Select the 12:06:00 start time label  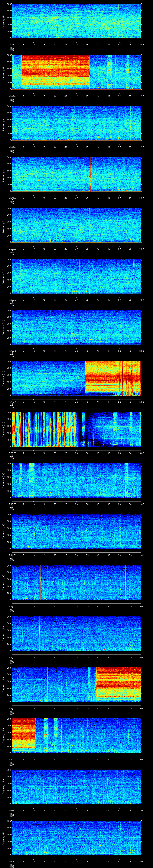click(12, 300)
